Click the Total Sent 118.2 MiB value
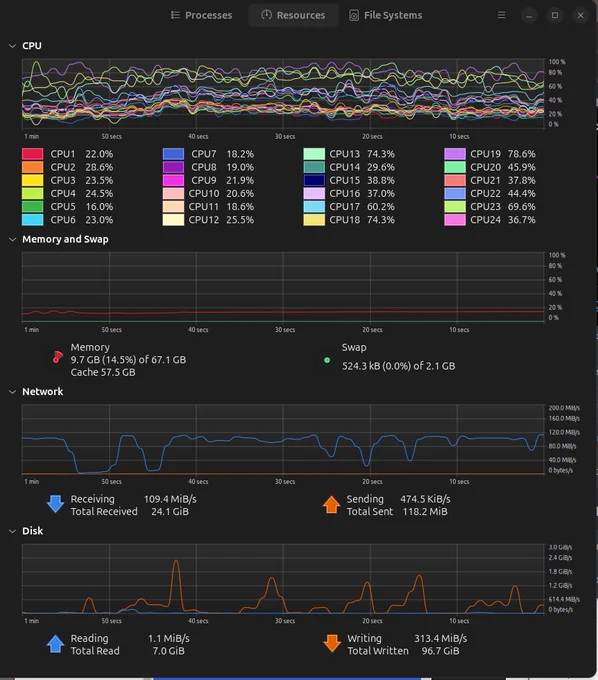This screenshot has height=680, width=598. point(425,512)
